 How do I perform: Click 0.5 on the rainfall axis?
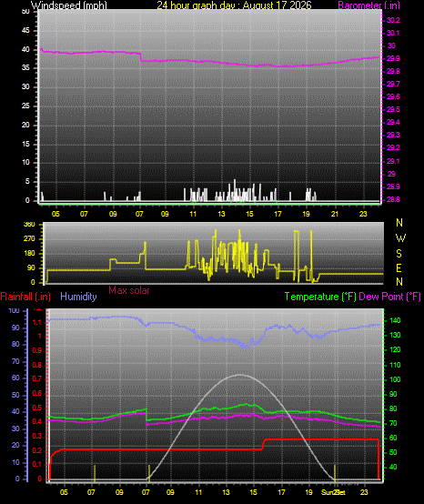point(37,408)
